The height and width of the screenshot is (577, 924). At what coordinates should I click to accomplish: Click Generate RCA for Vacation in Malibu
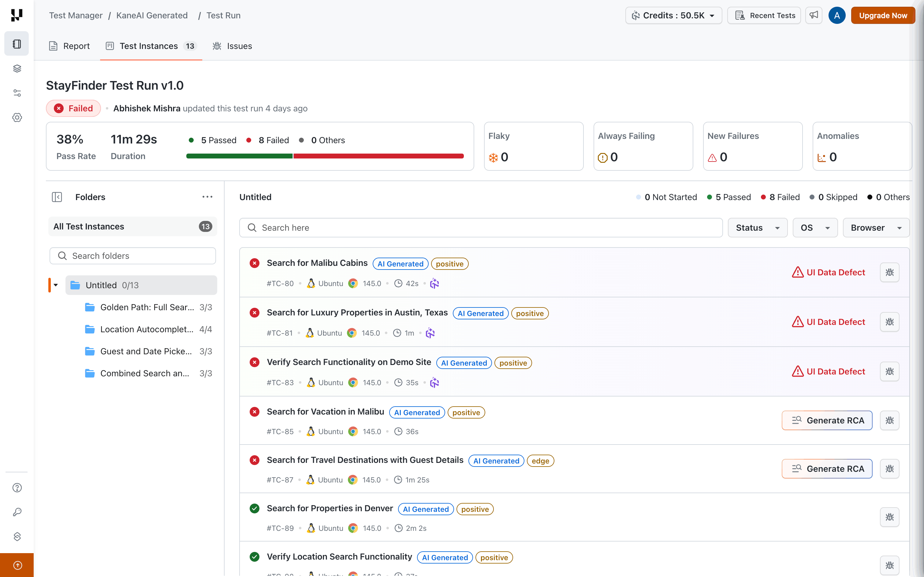827,420
